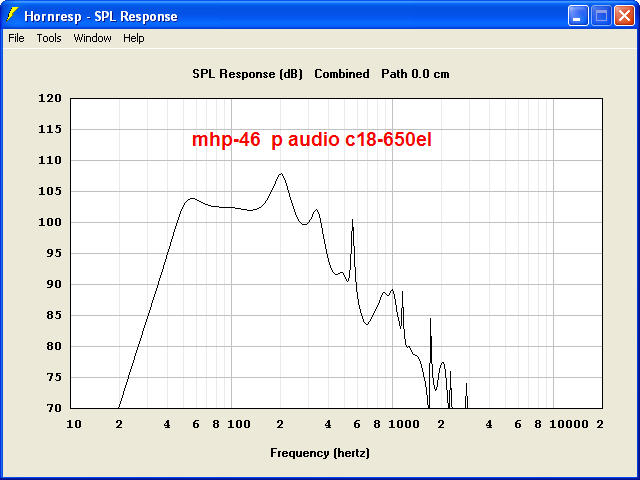
Task: Click the disabled maximize button
Action: [601, 16]
